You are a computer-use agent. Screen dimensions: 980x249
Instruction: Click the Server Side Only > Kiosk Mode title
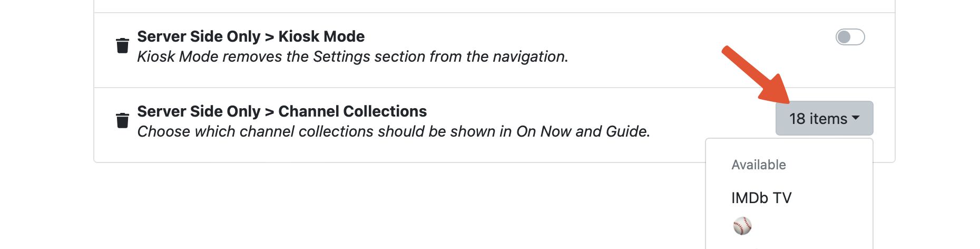pos(251,36)
